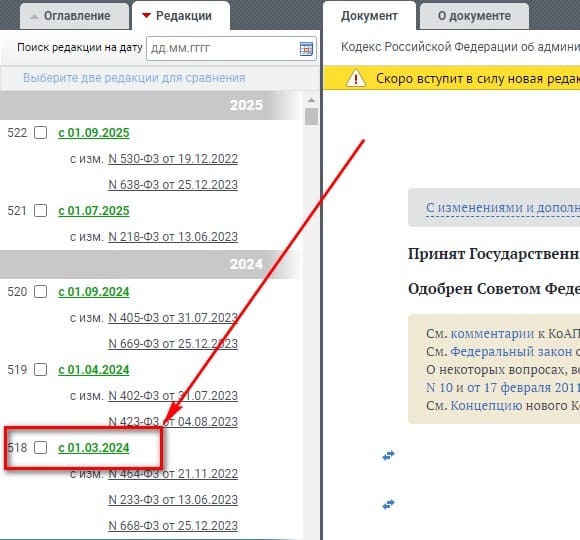
Task: Click the 2024 year group header
Action: click(151, 264)
